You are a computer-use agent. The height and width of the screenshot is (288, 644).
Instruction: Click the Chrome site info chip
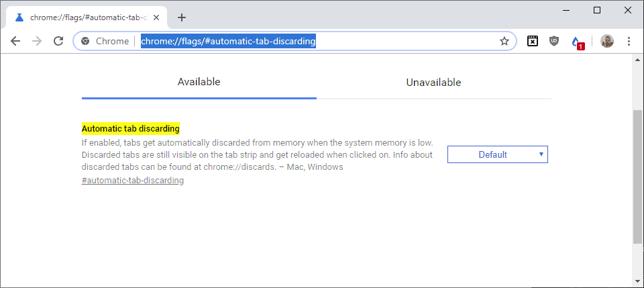coord(105,41)
